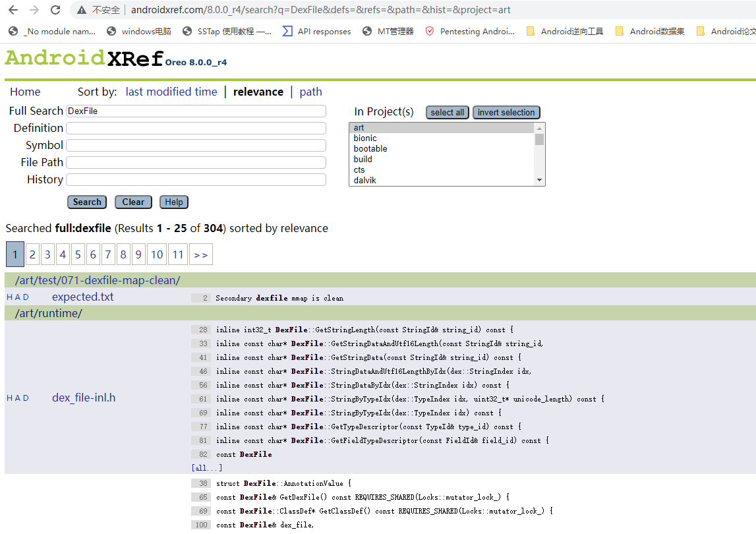The width and height of the screenshot is (756, 534).
Task: Open the 'windows电脑' bookmark
Action: coord(139,32)
